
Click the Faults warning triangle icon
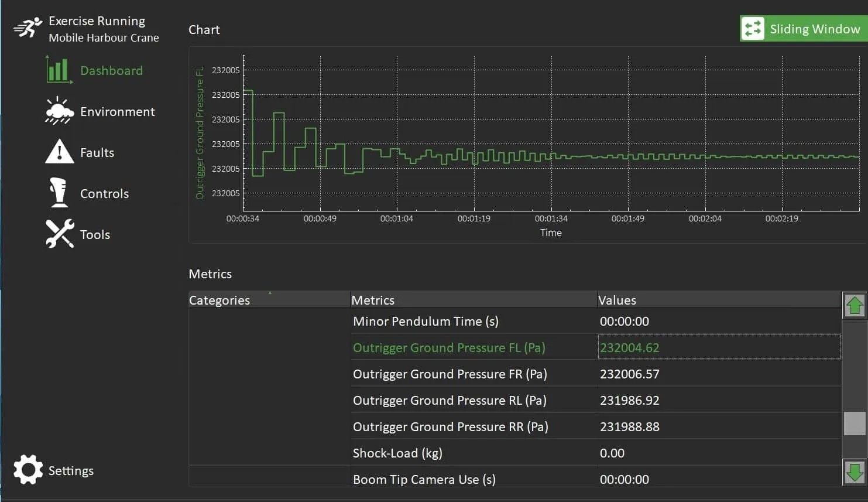59,152
